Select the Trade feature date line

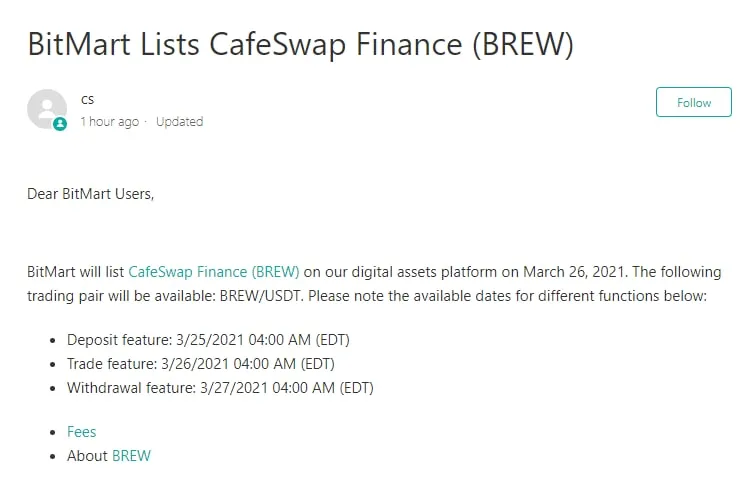point(200,364)
